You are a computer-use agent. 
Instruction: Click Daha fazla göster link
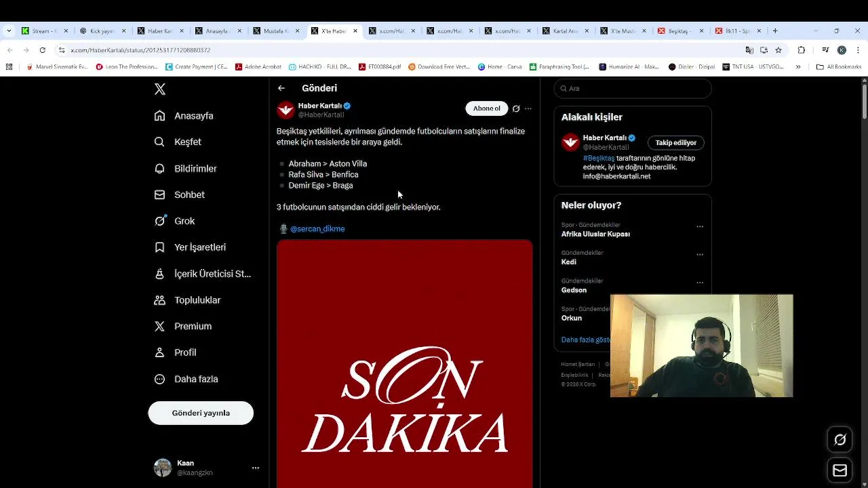[x=586, y=340]
